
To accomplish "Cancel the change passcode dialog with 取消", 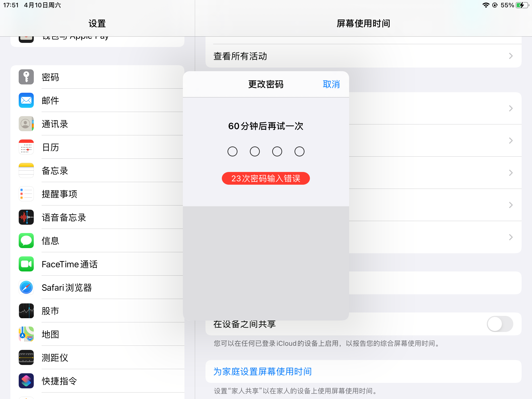I will point(331,84).
